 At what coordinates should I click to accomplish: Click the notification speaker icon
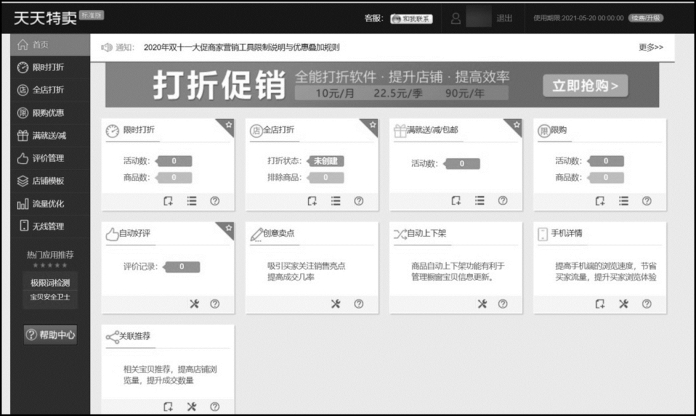(107, 47)
